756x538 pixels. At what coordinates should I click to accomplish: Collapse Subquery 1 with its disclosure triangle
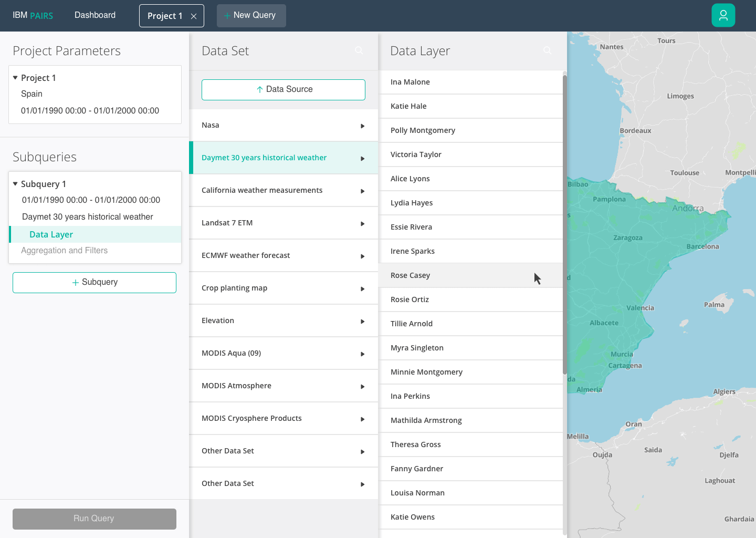coord(14,184)
